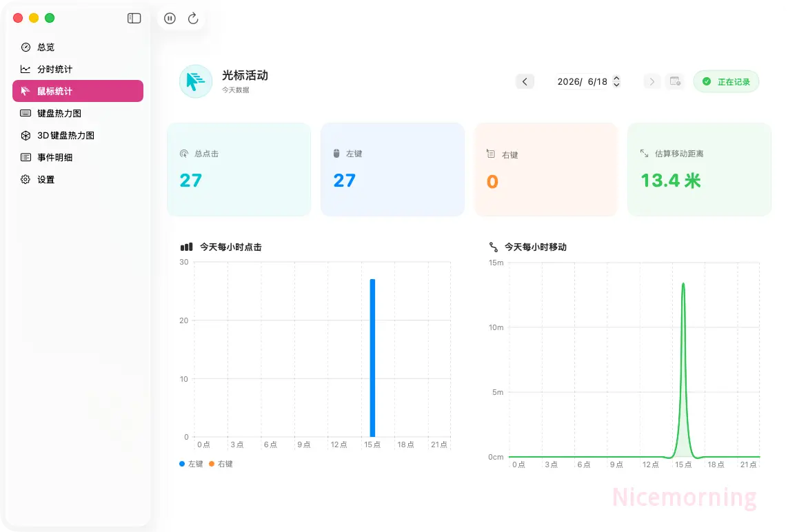Go to previous day with left chevron
Screen dimensions: 788x532
[525, 81]
